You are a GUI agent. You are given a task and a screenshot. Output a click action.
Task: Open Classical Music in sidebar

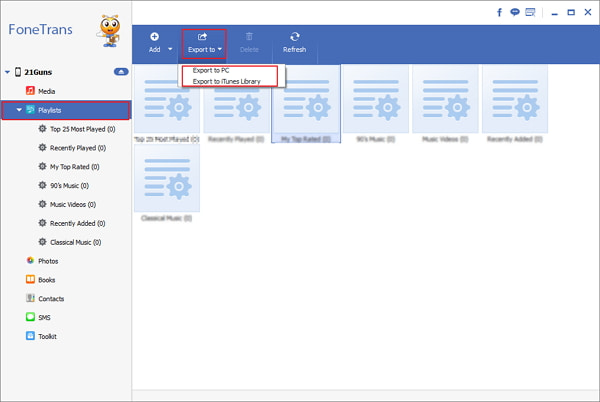[x=70, y=242]
